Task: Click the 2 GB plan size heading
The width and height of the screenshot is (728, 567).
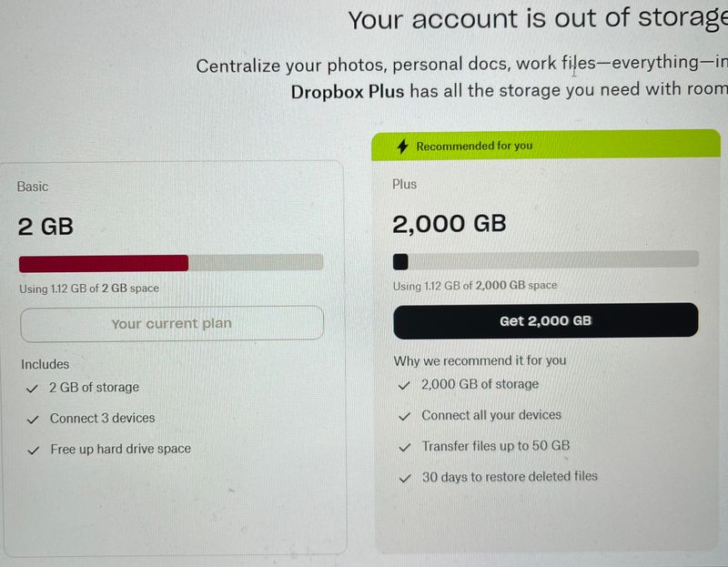Action: (x=45, y=227)
